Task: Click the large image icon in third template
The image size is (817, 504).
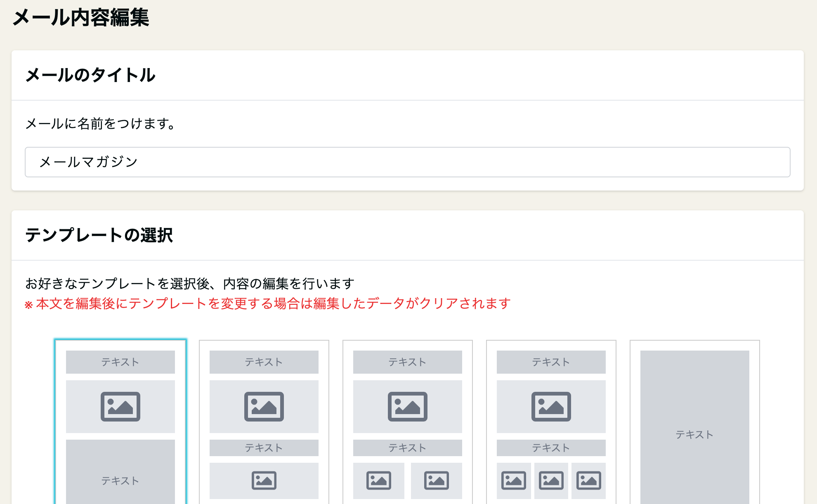Action: [408, 407]
